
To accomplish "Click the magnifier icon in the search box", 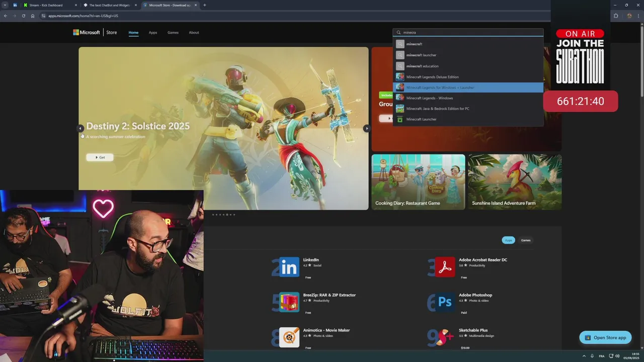I will 398,32.
